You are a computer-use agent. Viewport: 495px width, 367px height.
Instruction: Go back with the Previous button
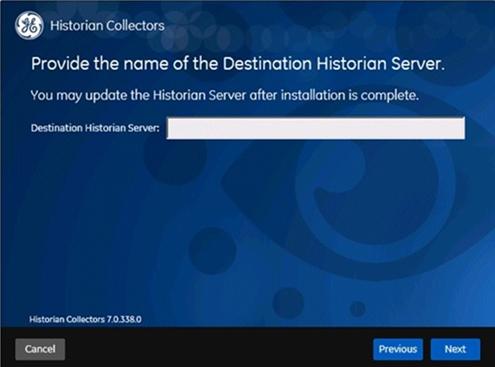(398, 349)
